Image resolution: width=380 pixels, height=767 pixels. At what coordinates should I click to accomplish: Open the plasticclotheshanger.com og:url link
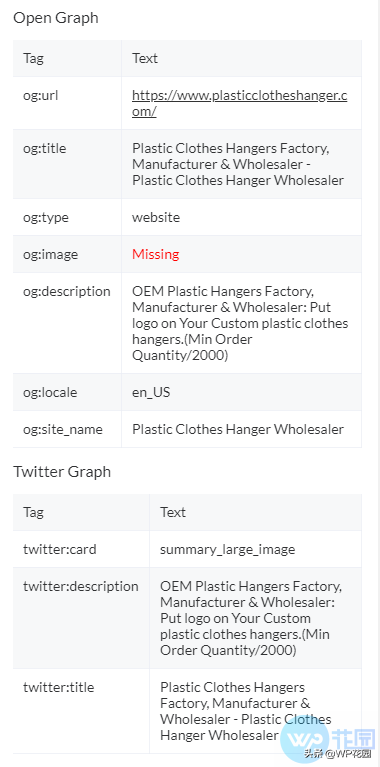(240, 103)
